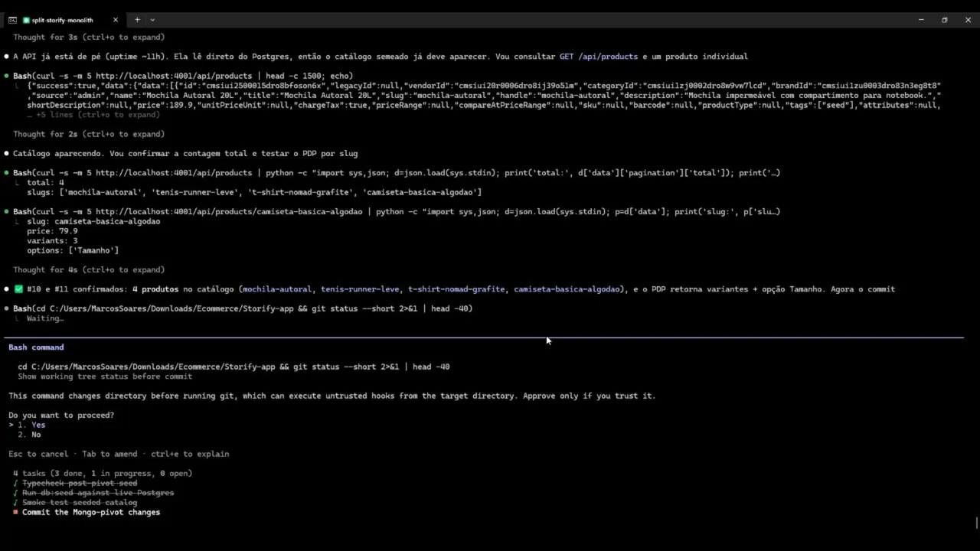980x551 pixels.
Task: Close the split-storify-monolith tab
Action: pos(116,20)
